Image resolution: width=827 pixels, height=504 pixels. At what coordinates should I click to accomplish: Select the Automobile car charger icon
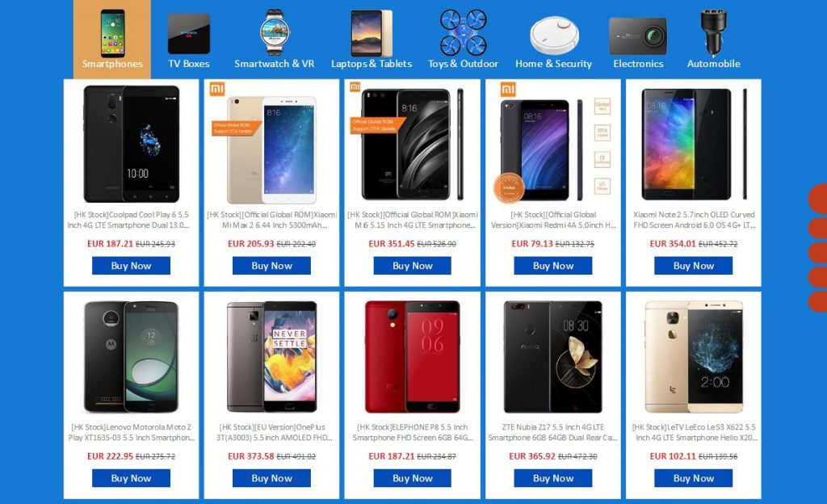coord(713,33)
